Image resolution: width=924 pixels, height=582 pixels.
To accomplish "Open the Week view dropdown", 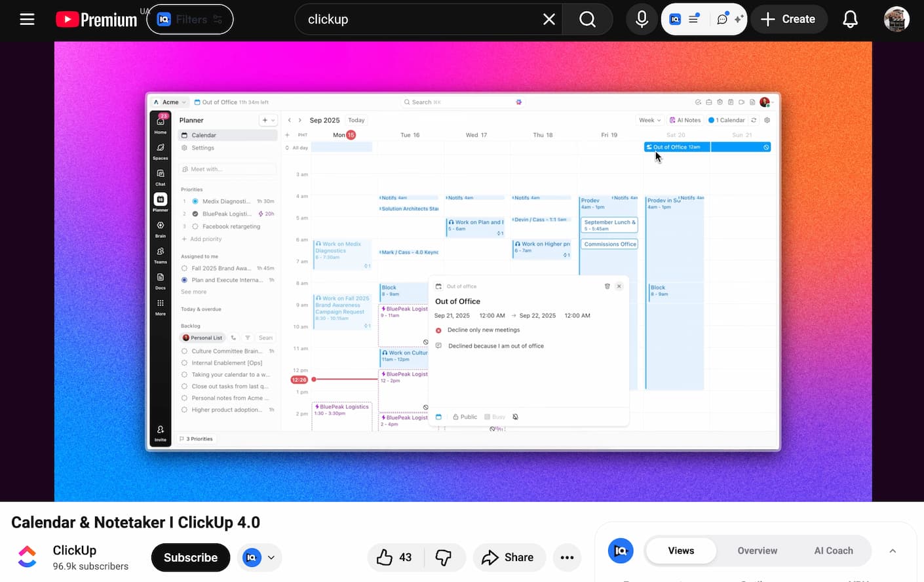I will (x=649, y=120).
